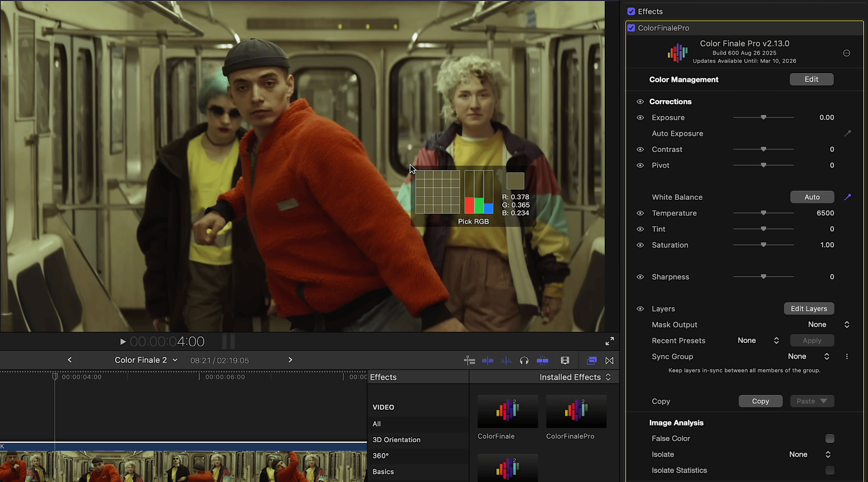The width and height of the screenshot is (868, 482).
Task: Click the Temperature slider handle
Action: click(763, 213)
